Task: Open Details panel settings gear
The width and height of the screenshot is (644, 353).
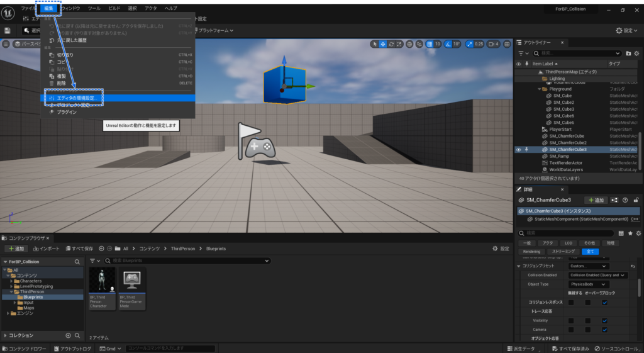Action: pos(638,233)
